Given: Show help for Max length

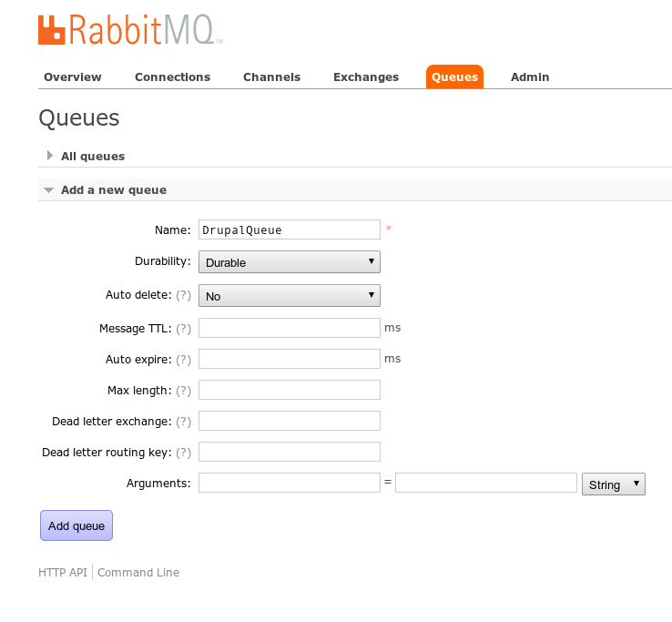Looking at the screenshot, I should tap(183, 391).
